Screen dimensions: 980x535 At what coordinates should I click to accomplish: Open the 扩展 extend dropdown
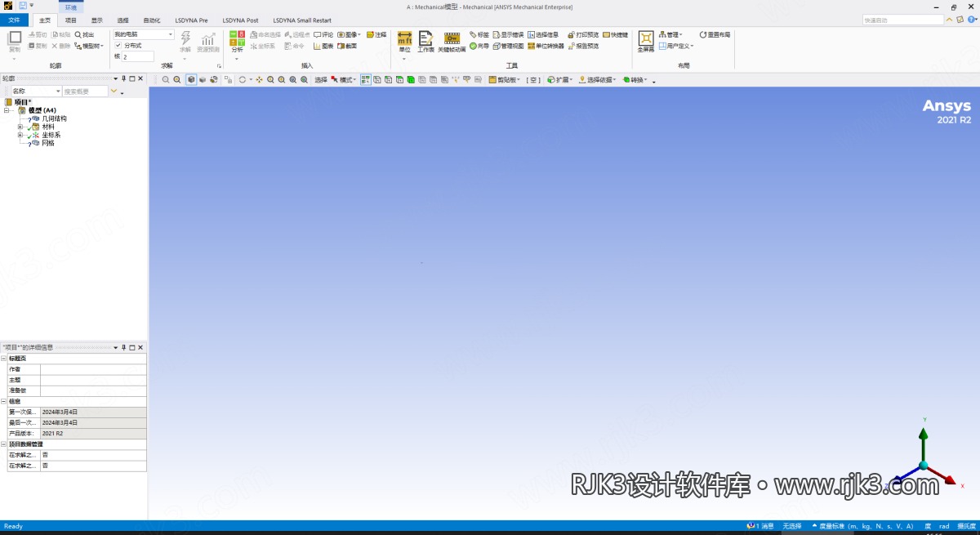[x=561, y=80]
